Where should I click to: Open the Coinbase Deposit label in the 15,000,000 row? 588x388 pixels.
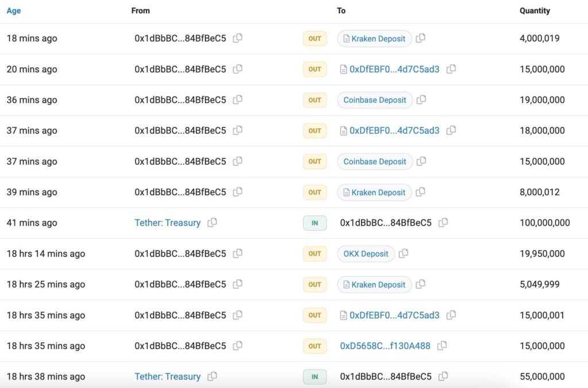pos(374,161)
